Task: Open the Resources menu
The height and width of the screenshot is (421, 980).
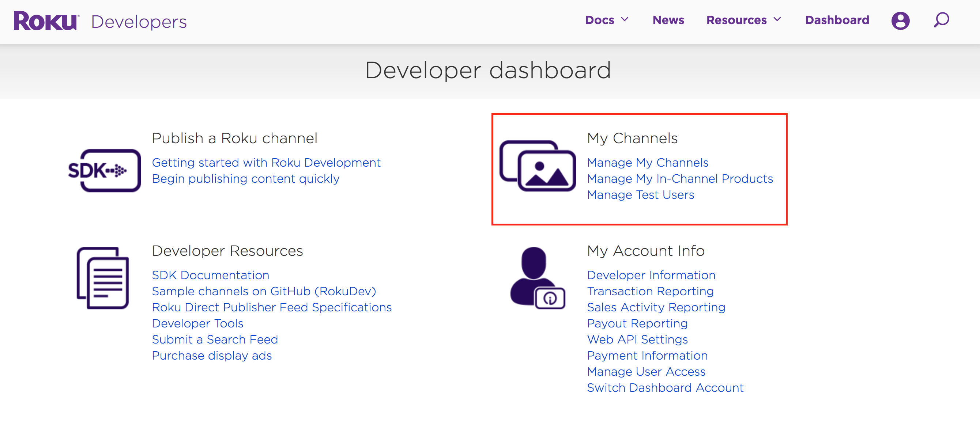Action: (x=736, y=20)
